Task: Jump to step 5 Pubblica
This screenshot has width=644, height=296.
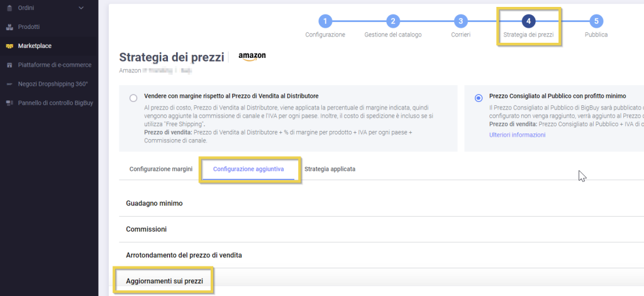Action: click(x=596, y=21)
